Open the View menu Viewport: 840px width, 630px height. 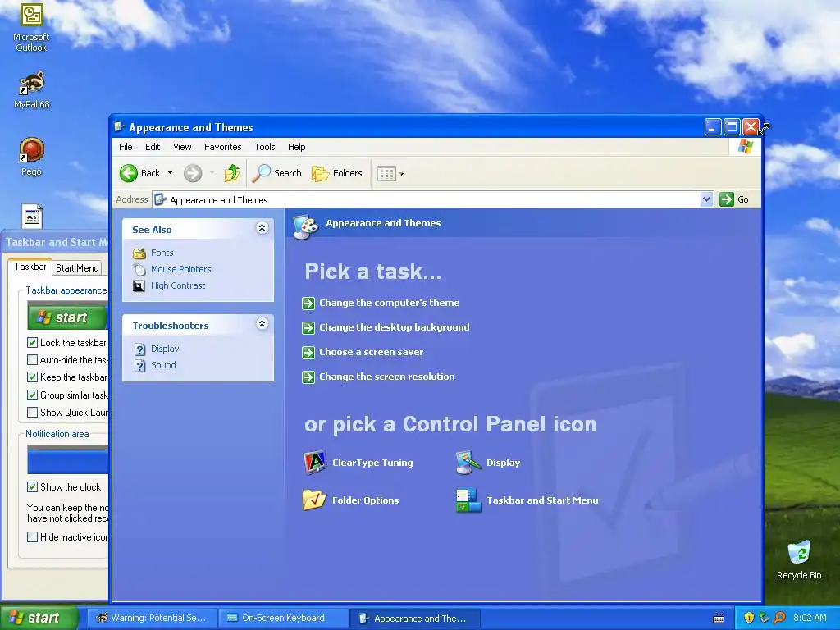point(182,147)
